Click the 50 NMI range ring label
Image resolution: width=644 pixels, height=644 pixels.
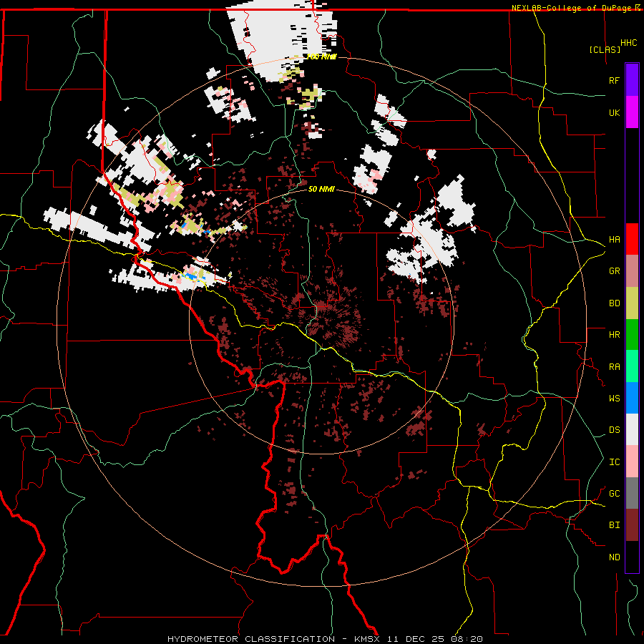click(x=321, y=190)
